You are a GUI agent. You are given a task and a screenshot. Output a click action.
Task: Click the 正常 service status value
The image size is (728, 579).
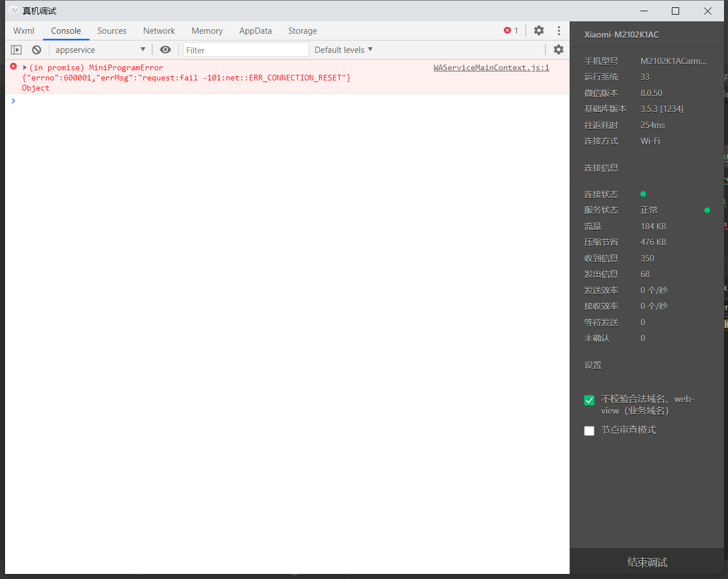pyautogui.click(x=649, y=210)
